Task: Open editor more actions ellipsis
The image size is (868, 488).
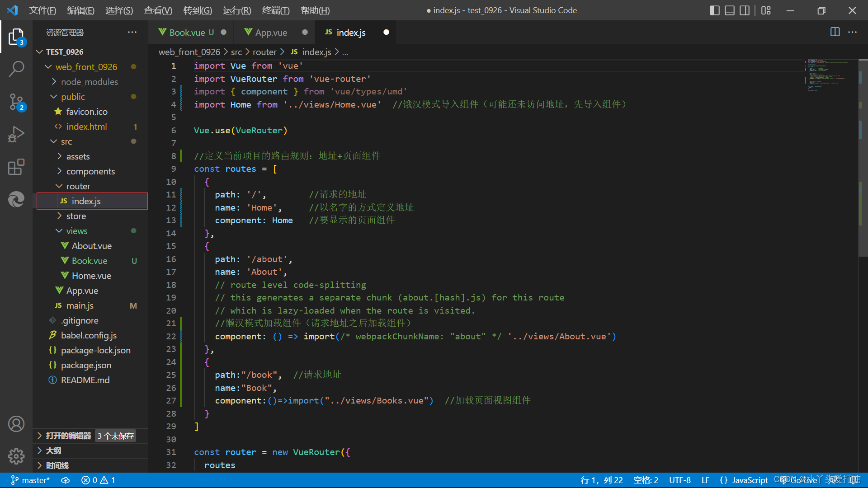Action: [x=852, y=32]
